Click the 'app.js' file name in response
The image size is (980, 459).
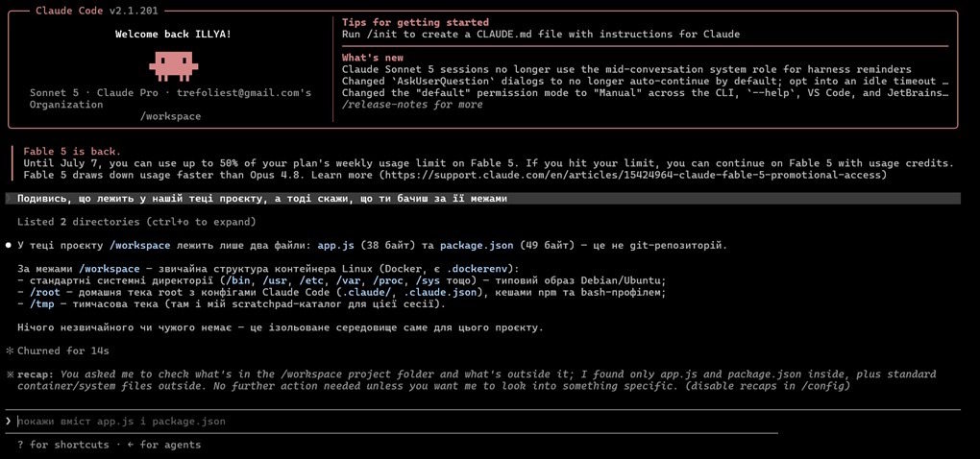click(335, 246)
